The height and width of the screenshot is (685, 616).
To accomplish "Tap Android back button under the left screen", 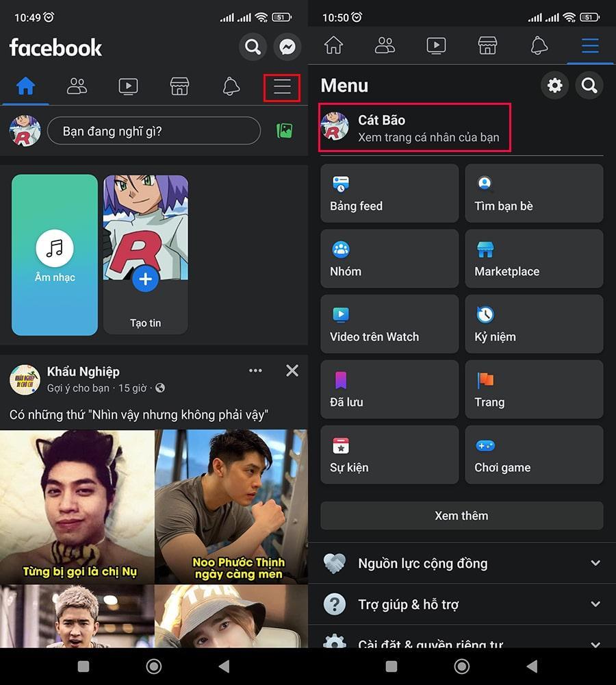I will pos(224,667).
